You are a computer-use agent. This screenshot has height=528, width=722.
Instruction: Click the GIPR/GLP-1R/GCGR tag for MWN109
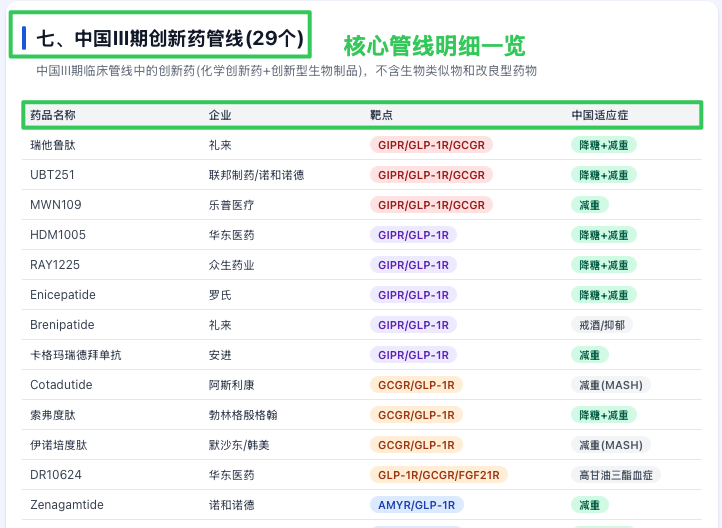pyautogui.click(x=431, y=205)
